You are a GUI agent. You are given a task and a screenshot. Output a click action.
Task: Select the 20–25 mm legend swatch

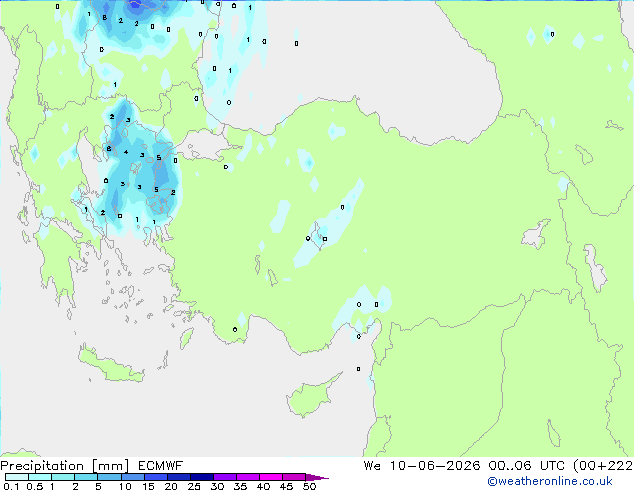178,477
